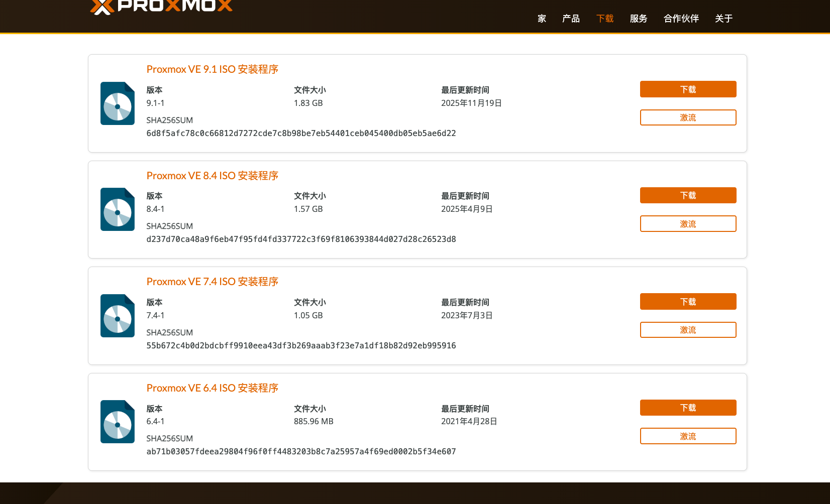The image size is (830, 504).
Task: Click the ISO disc icon for Proxmox VE 8.4
Action: point(118,209)
